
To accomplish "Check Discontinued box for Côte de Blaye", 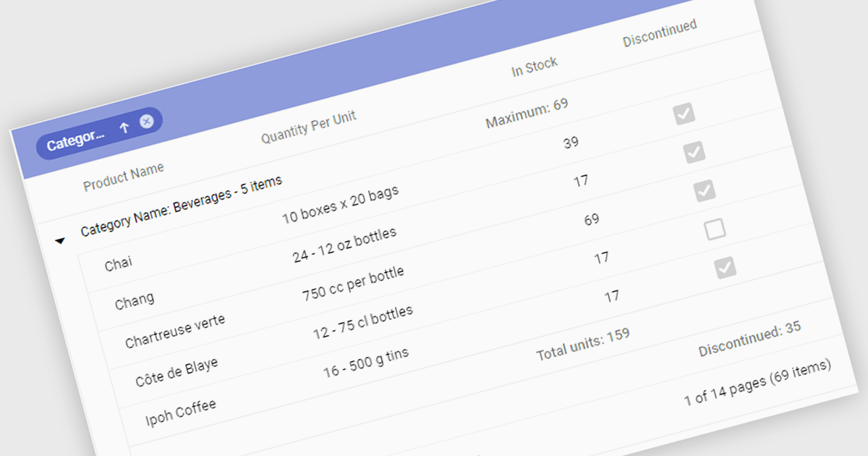I will [x=715, y=229].
